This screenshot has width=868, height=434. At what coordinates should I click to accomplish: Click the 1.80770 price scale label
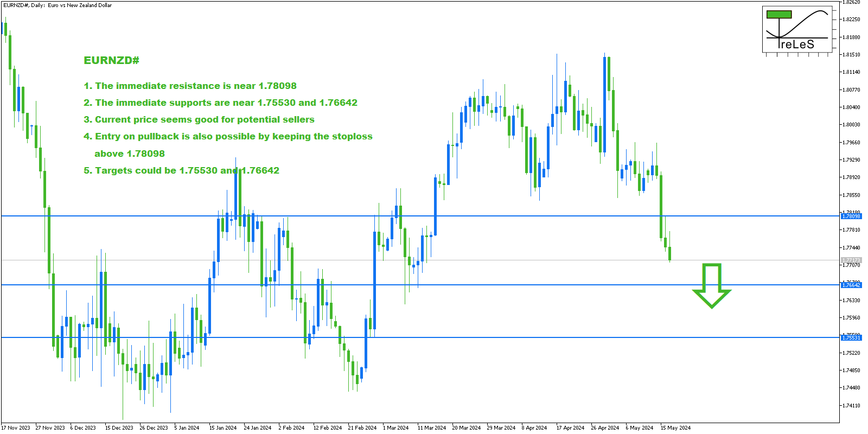[851, 90]
